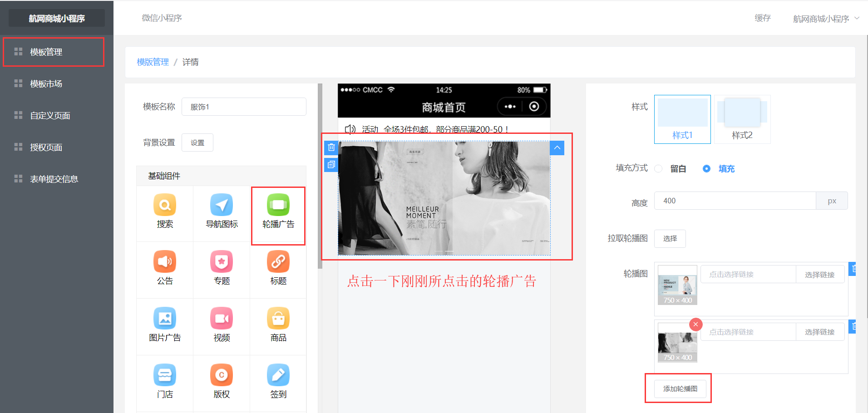Viewport: 868px width, 413px height.
Task: Go to 微信小程序 top tab
Action: click(162, 18)
